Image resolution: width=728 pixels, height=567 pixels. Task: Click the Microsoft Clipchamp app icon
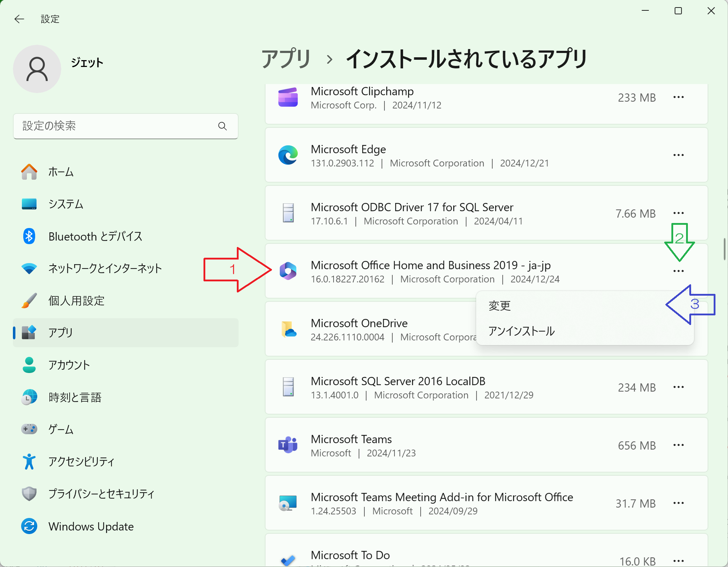(x=288, y=97)
